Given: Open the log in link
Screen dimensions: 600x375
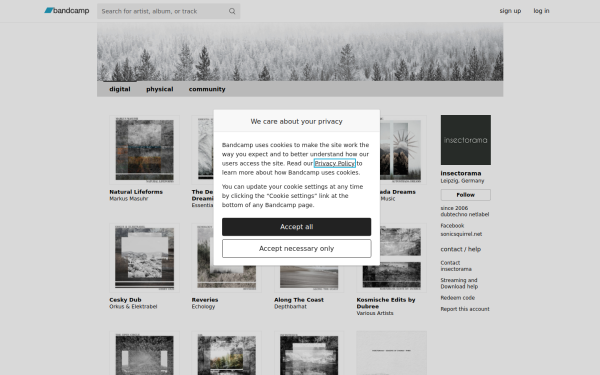Looking at the screenshot, I should (541, 11).
